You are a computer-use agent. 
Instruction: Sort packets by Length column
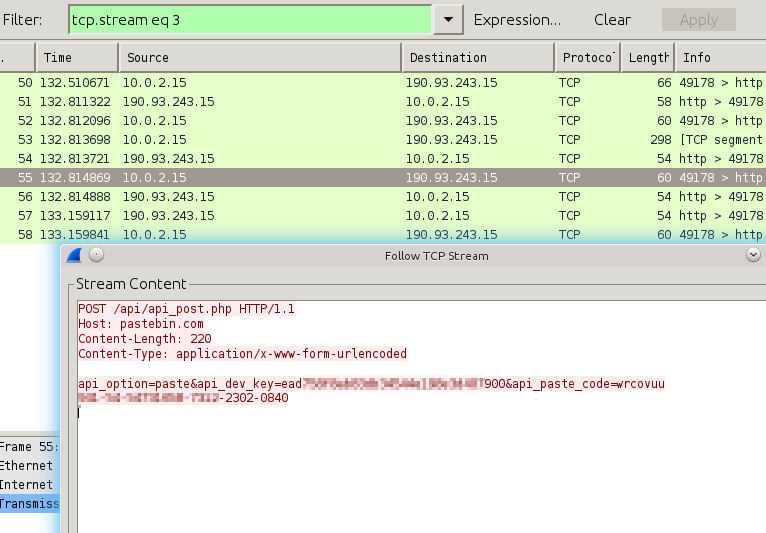point(648,57)
